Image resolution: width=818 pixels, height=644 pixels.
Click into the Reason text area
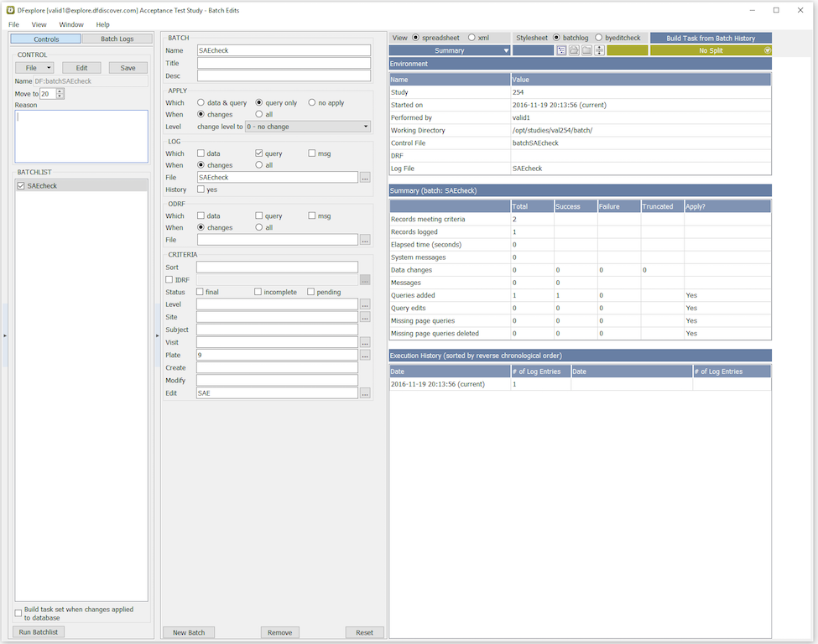click(81, 136)
